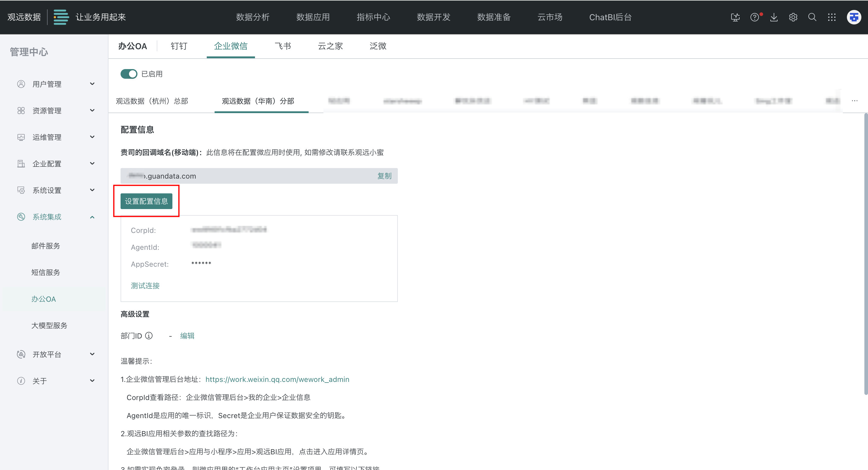Switch to the 钉钉 tab

[179, 46]
